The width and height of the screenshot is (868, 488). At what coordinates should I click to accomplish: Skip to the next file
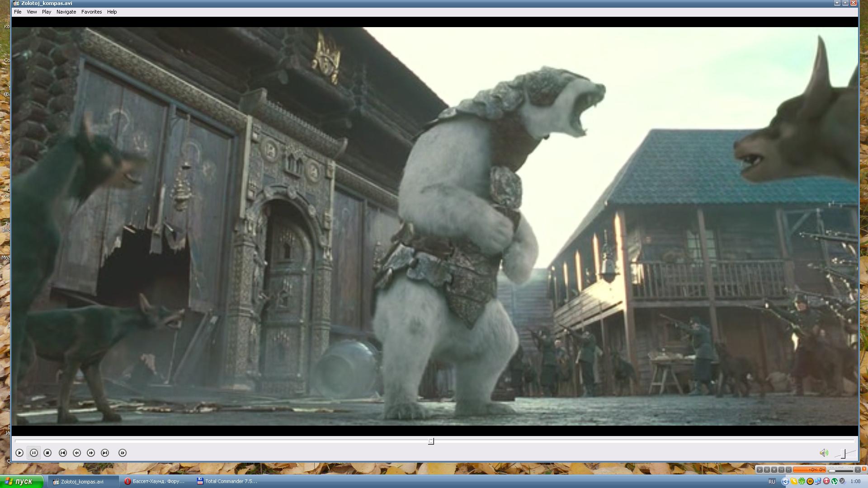(x=105, y=453)
